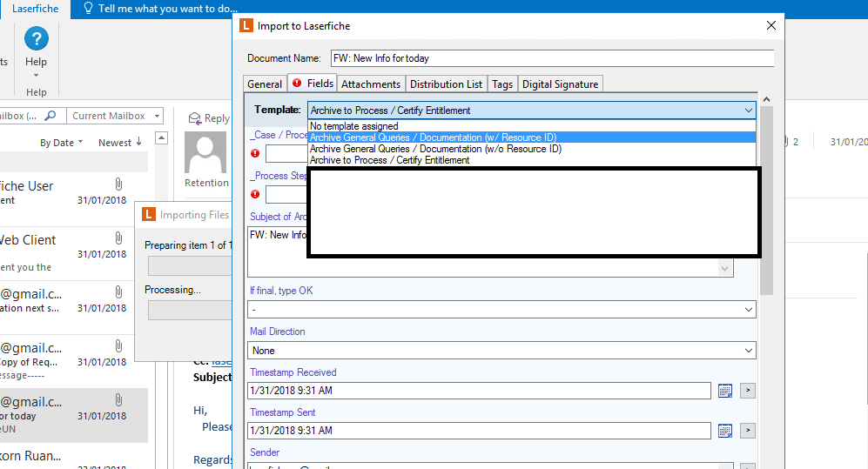Expand the Help button dropdown arrow
This screenshot has width=868, height=469.
[36, 75]
